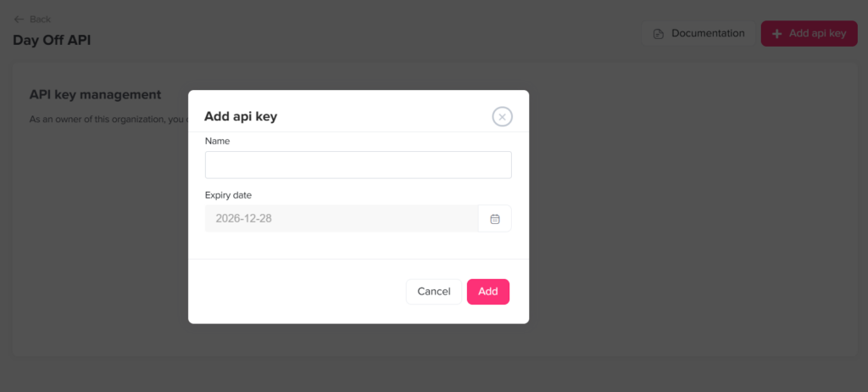Click the Add api key header button text
Viewport: 868px width, 392px height.
[817, 34]
